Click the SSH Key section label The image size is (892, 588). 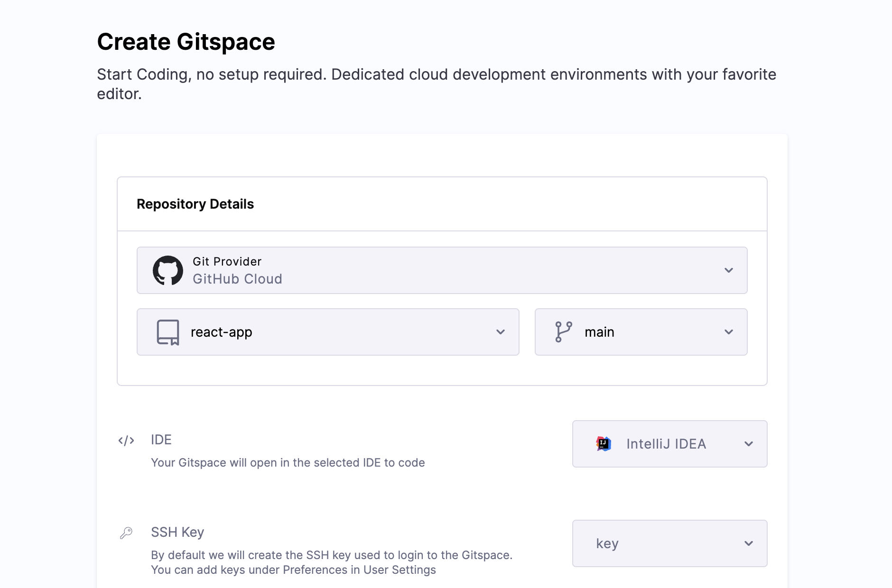177,532
